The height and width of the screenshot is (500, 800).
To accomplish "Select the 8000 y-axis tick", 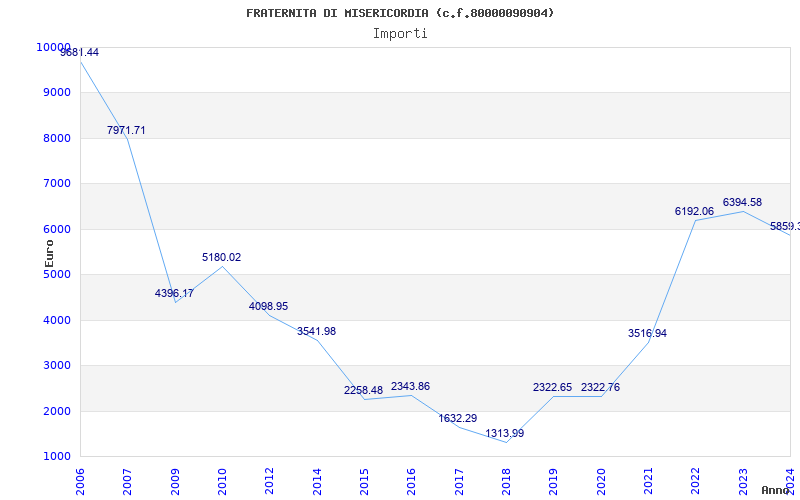I will click(57, 138).
